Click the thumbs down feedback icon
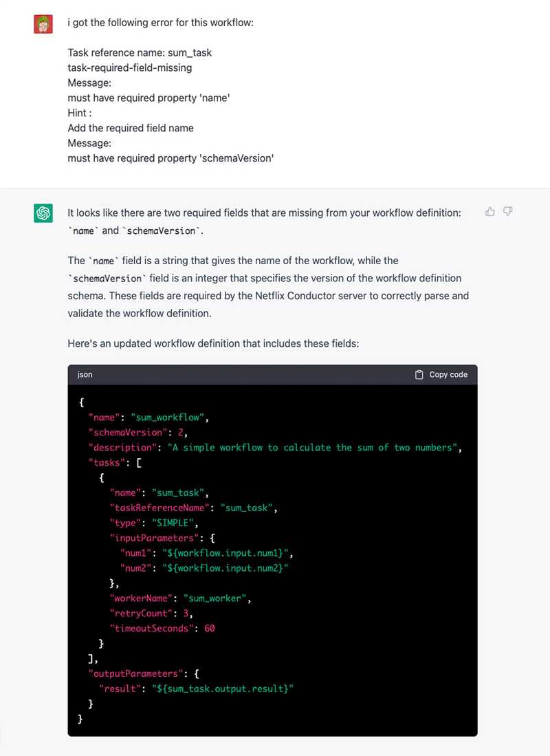Screen dimensions: 550x756 (x=507, y=212)
